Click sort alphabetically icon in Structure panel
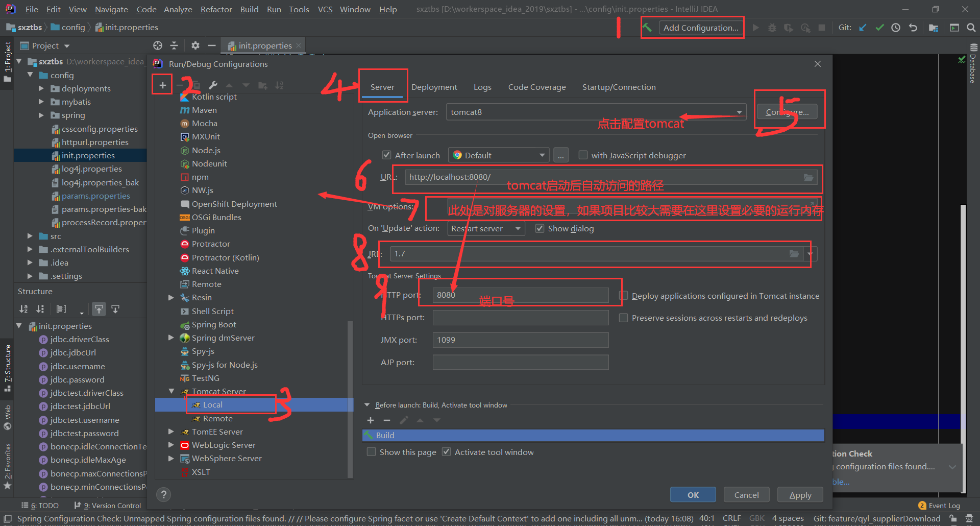Image resolution: width=980 pixels, height=526 pixels. tap(23, 309)
